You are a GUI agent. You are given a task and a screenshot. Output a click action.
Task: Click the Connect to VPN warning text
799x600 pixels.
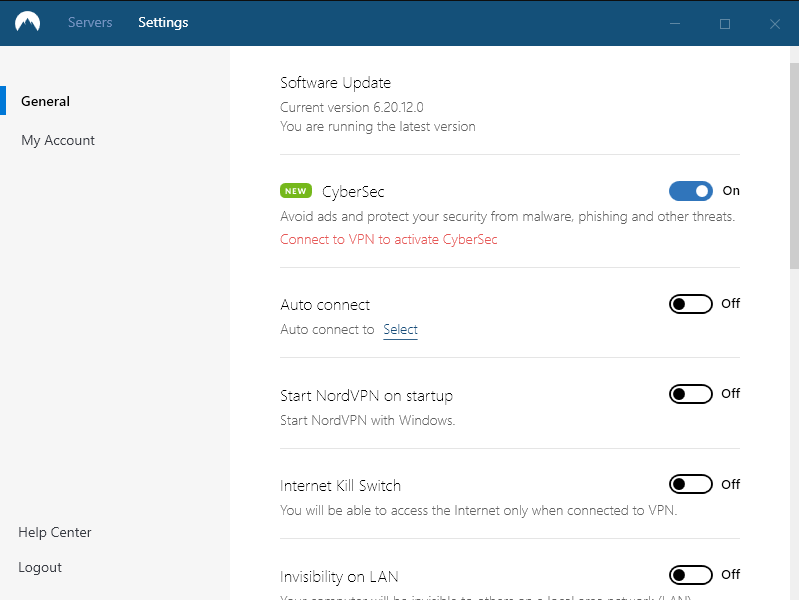pyautogui.click(x=389, y=240)
